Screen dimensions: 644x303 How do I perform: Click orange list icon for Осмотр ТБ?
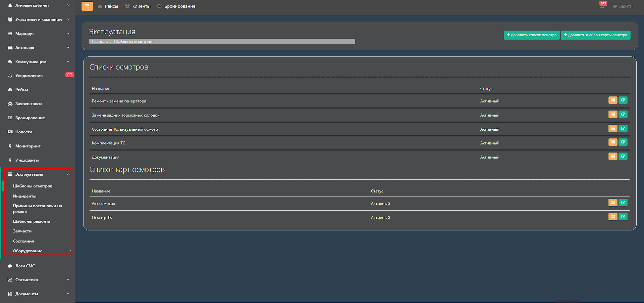pos(613,217)
